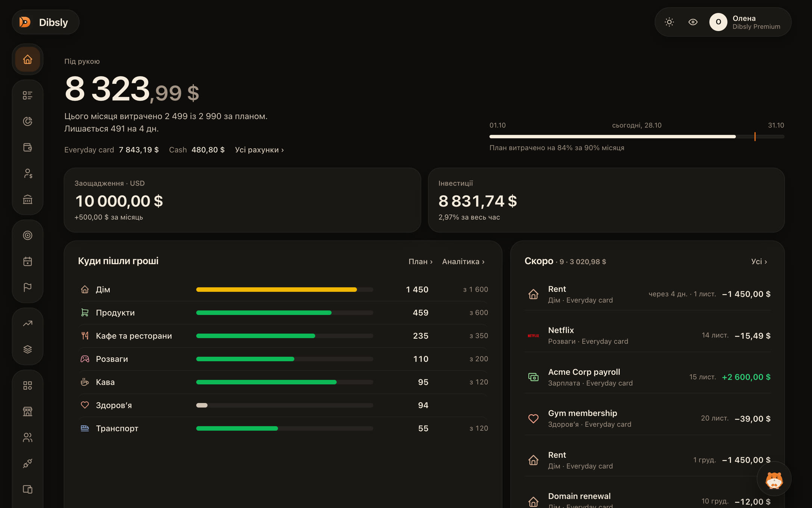
Task: Open the 'Усі' link in Скоро card
Action: (759, 262)
